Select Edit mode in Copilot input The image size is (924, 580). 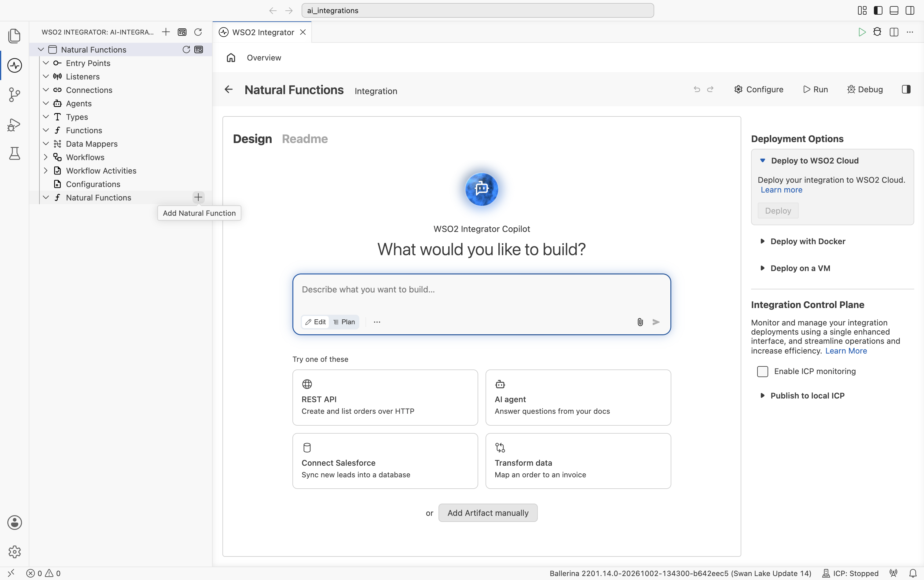[315, 322]
